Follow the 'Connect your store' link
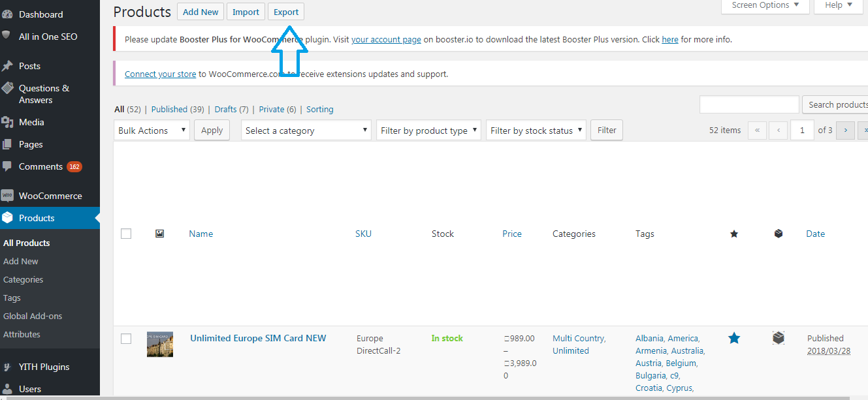 pyautogui.click(x=161, y=74)
